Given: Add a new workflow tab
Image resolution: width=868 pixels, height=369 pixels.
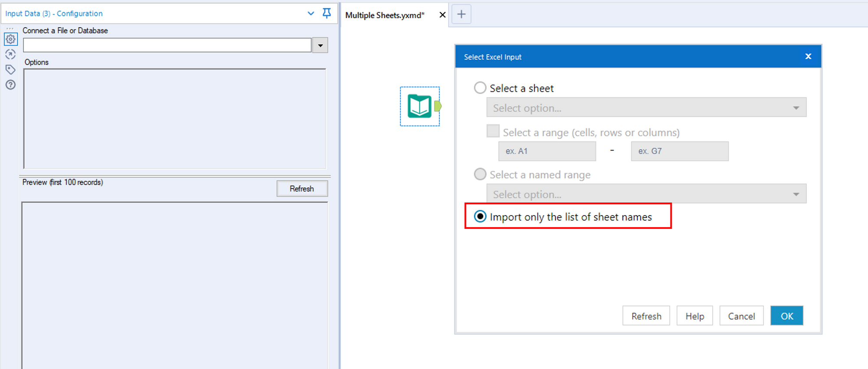Looking at the screenshot, I should tap(461, 15).
